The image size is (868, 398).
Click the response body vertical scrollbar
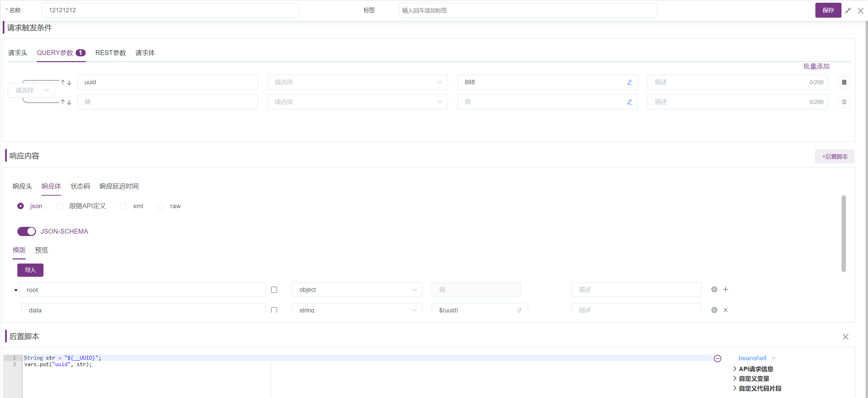coord(843,234)
